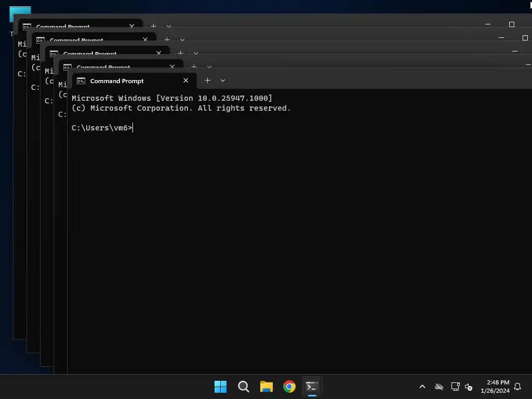Image resolution: width=532 pixels, height=399 pixels.
Task: Open tab dropdown in the second-from-back window
Action: [182, 39]
